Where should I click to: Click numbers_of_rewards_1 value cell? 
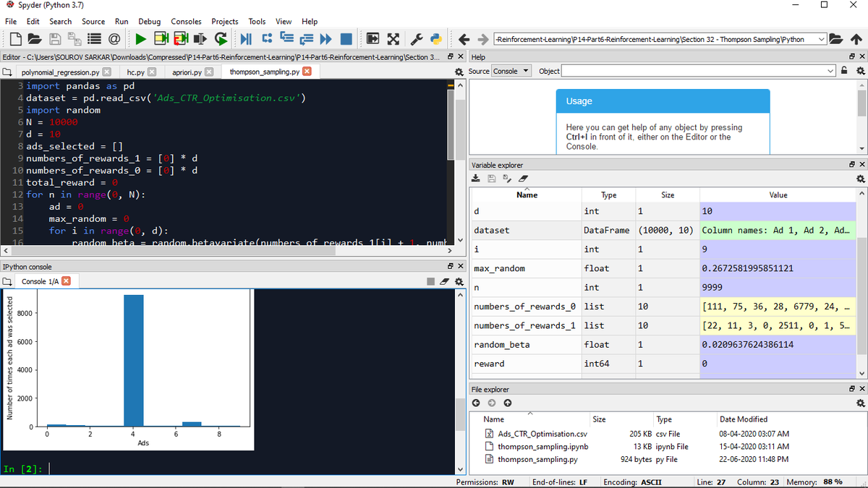point(777,325)
